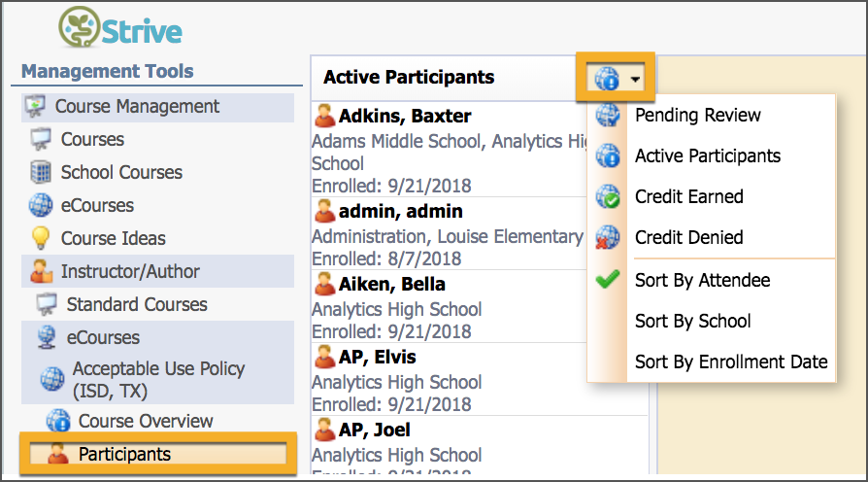Click the Pending Review globe icon in menu
Image resolution: width=868 pixels, height=482 pixels.
point(607,116)
